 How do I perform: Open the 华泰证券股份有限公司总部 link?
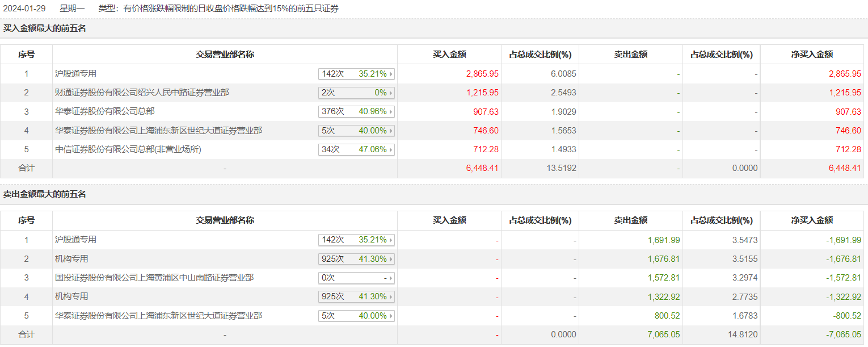[105, 112]
